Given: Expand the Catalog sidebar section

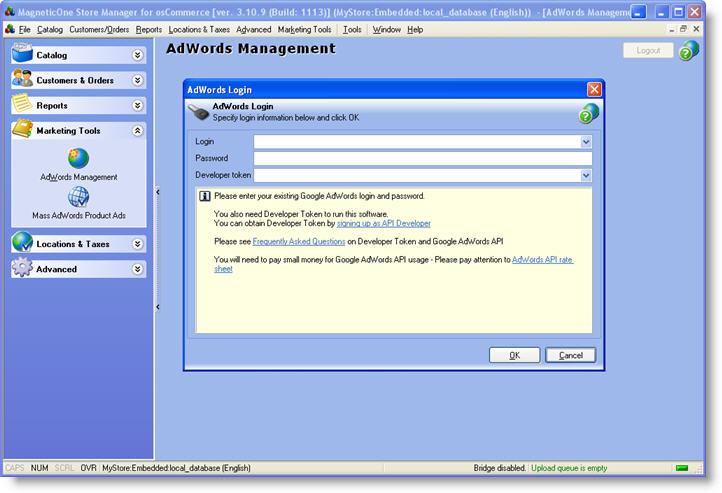Looking at the screenshot, I should tap(137, 55).
